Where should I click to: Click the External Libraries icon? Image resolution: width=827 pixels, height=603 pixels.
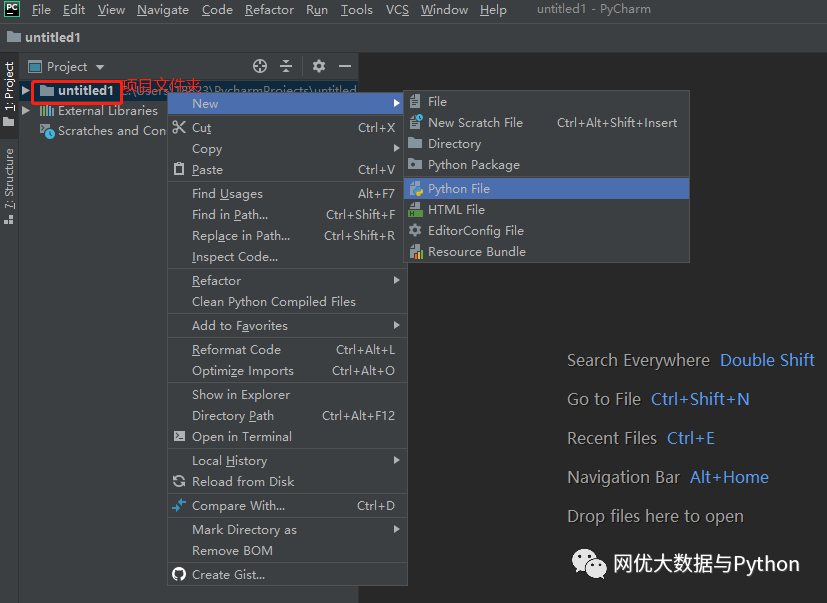[46, 110]
